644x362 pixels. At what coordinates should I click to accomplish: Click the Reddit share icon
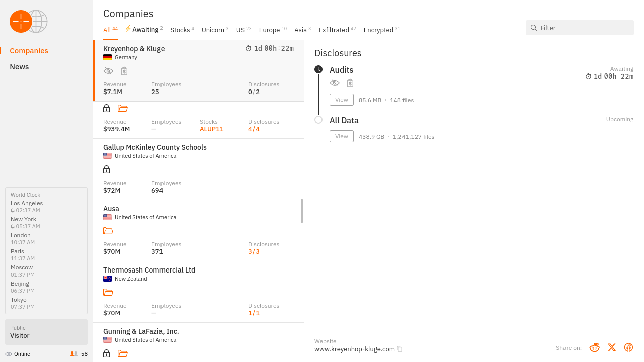pos(594,347)
